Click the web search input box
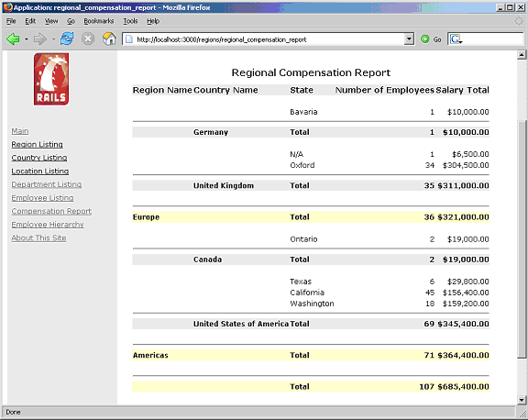 coord(493,39)
